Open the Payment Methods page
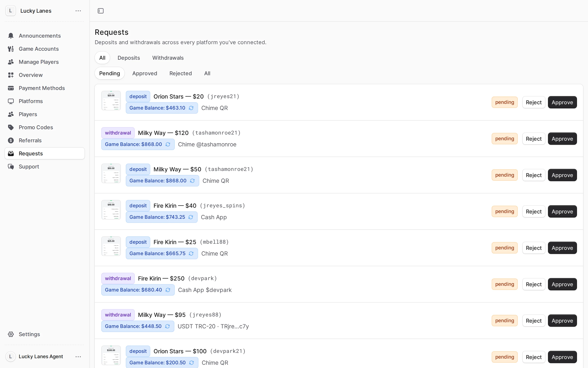Screen dimensions: 588x368 (45, 88)
